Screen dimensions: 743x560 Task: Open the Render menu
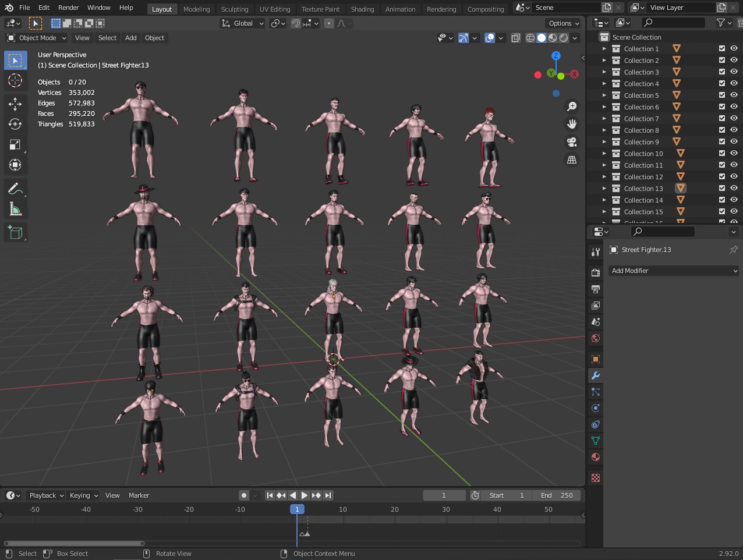point(68,8)
